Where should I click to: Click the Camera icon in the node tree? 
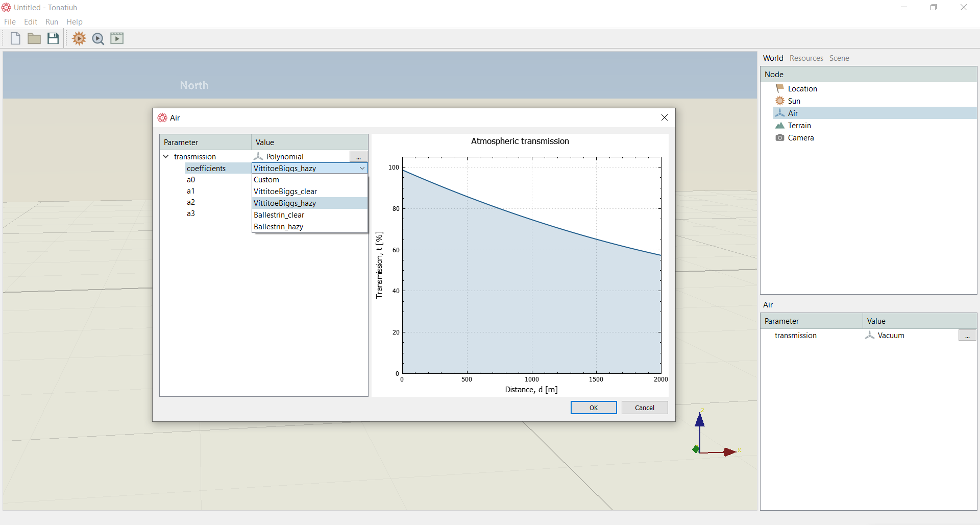click(x=779, y=137)
